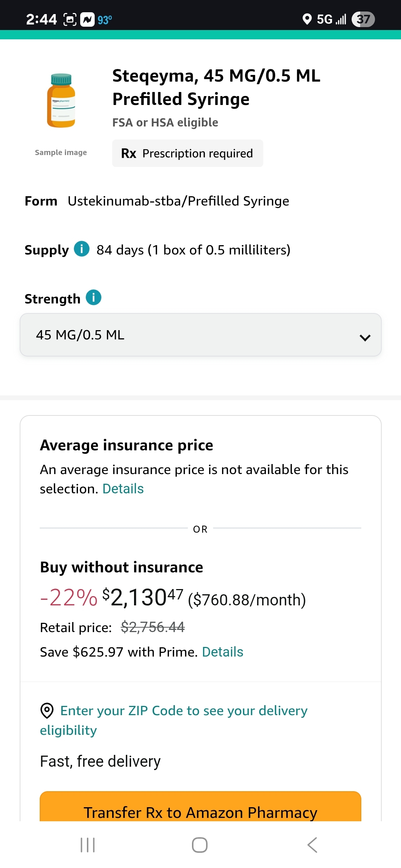
Task: Tap the Rx Prescription required badge
Action: pyautogui.click(x=188, y=153)
